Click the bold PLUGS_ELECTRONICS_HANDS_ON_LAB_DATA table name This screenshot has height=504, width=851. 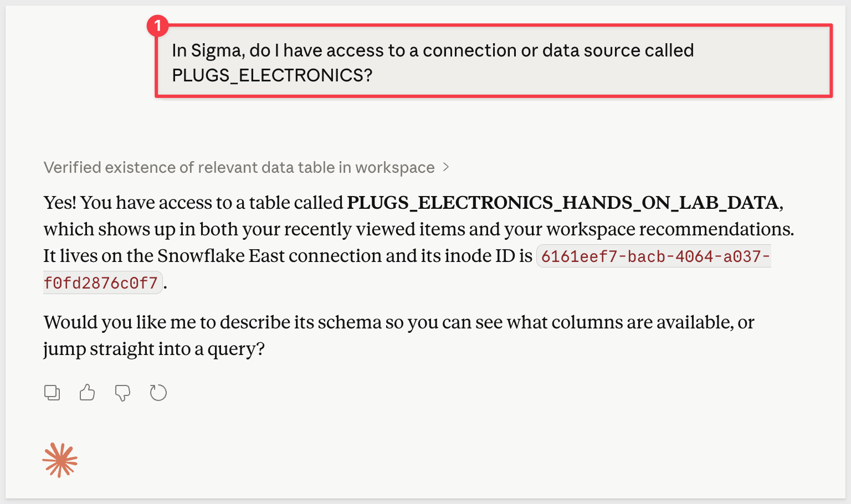point(563,203)
